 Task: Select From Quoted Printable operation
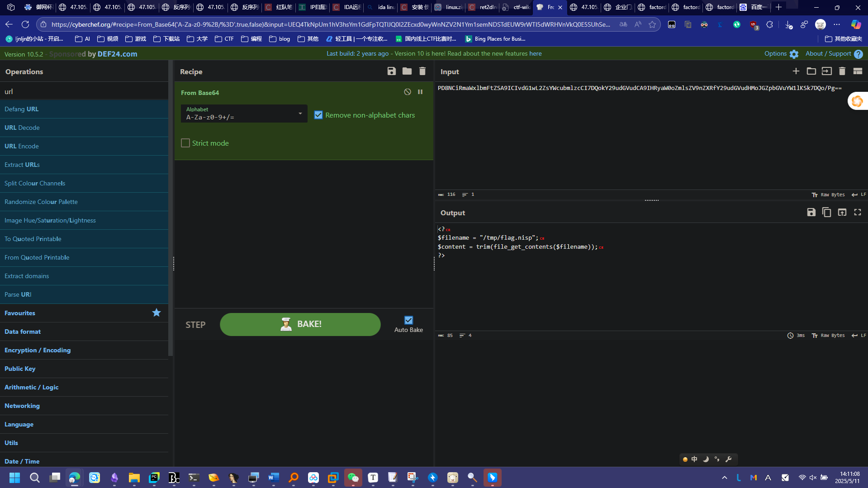click(84, 257)
